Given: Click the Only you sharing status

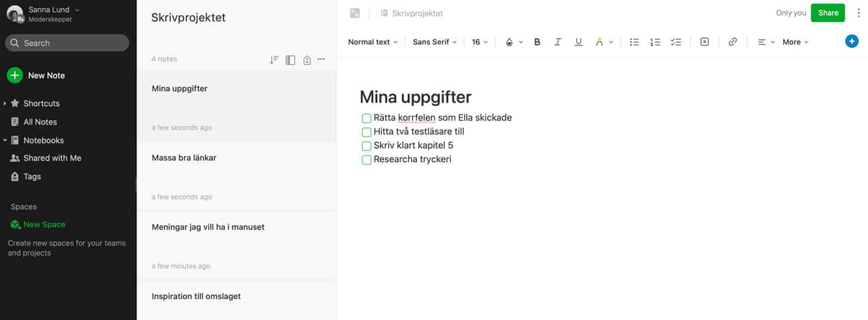Looking at the screenshot, I should (x=791, y=13).
